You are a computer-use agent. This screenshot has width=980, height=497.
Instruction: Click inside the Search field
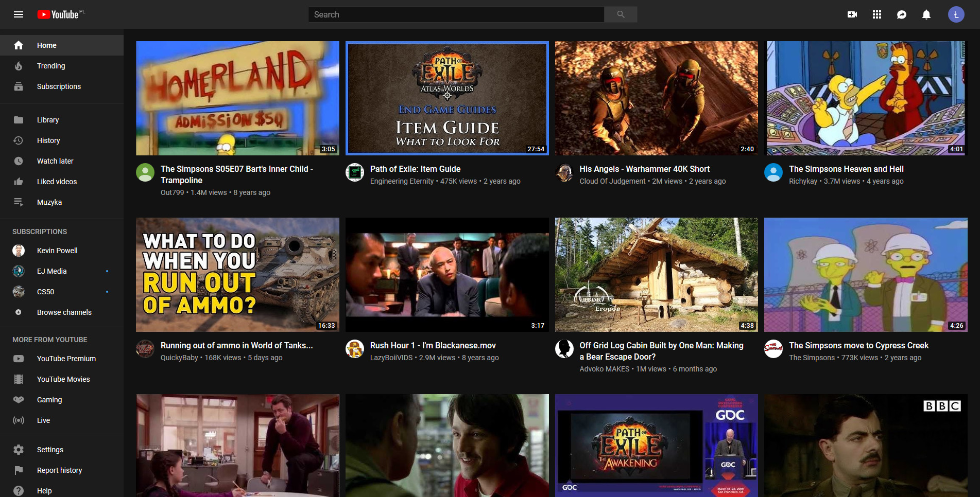point(456,14)
